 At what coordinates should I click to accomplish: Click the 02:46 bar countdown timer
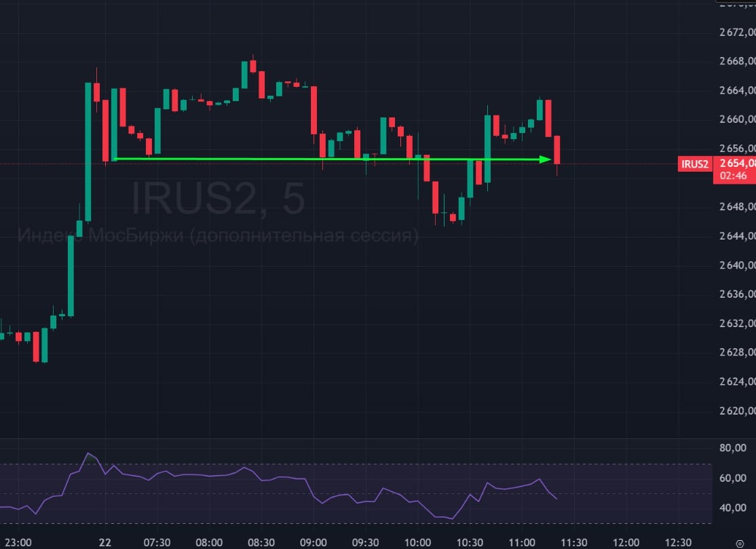tap(733, 176)
